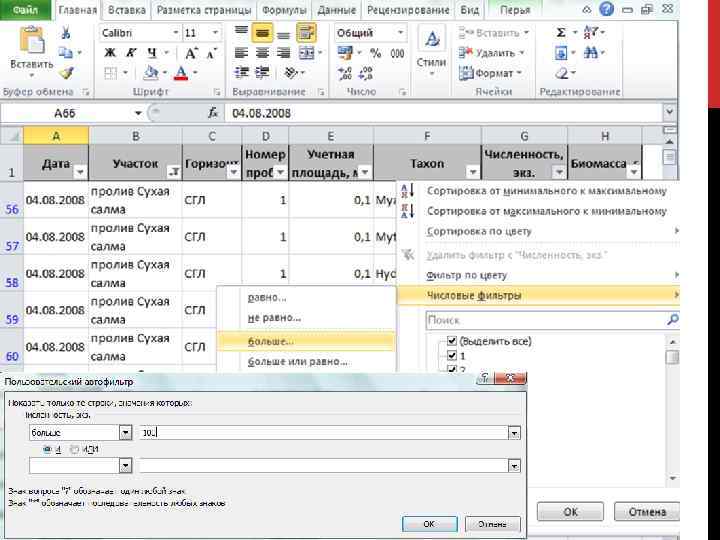The image size is (720, 540).
Task: Open the Общий number format dropdown
Action: click(400, 33)
